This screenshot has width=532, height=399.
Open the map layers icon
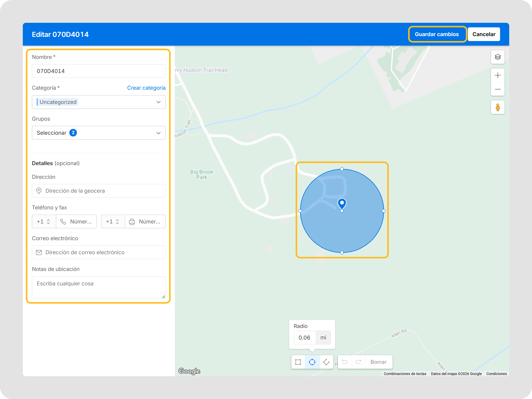click(x=497, y=57)
